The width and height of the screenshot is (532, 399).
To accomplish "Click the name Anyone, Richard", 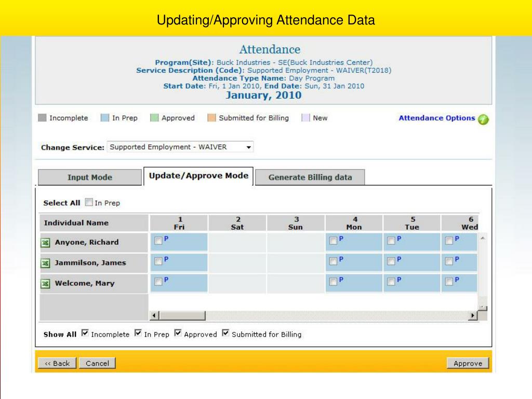I will coord(87,242).
